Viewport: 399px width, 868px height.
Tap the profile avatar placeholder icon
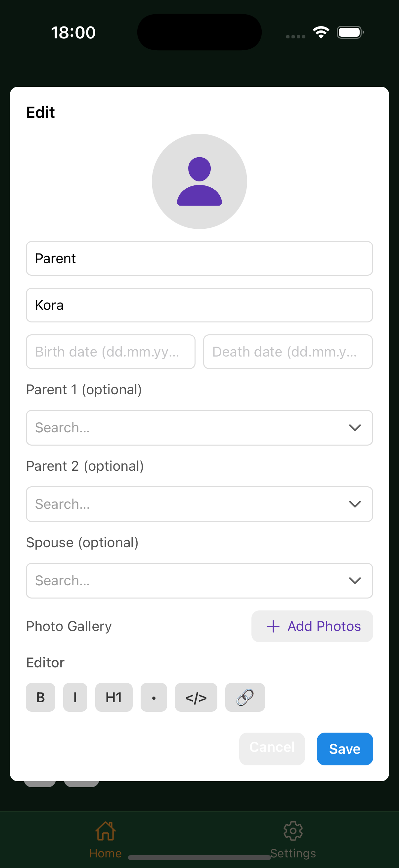click(x=199, y=181)
